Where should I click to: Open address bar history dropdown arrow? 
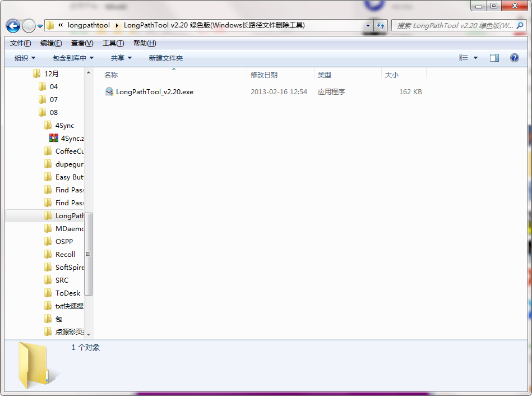click(368, 25)
